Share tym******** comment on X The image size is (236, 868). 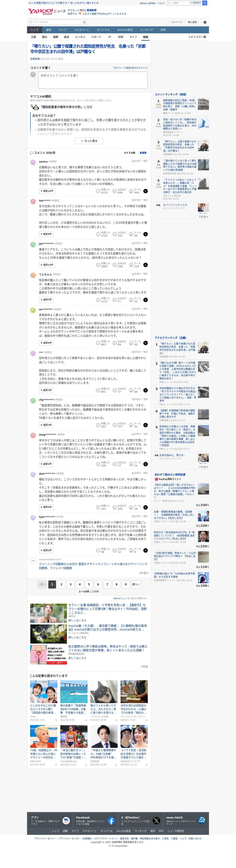coord(146,550)
